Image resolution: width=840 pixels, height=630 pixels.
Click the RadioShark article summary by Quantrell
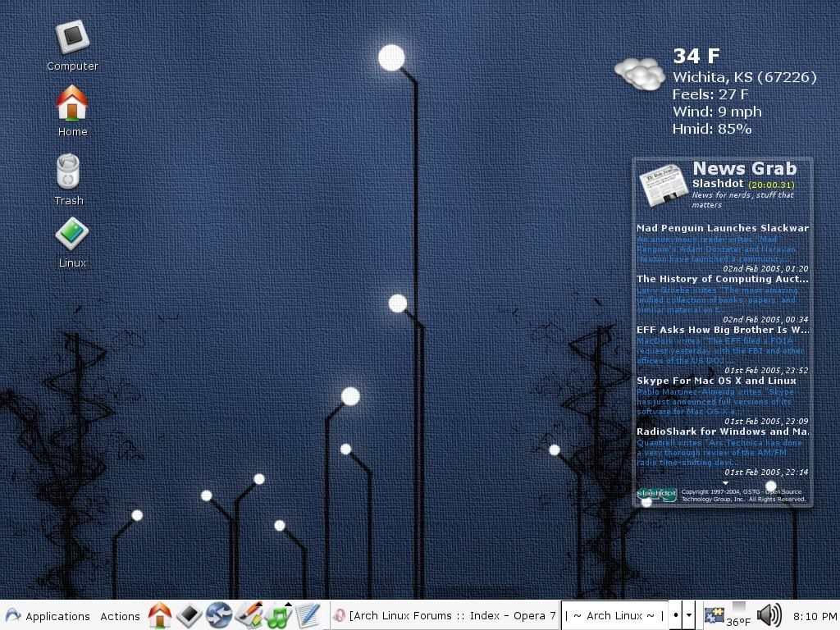719,453
